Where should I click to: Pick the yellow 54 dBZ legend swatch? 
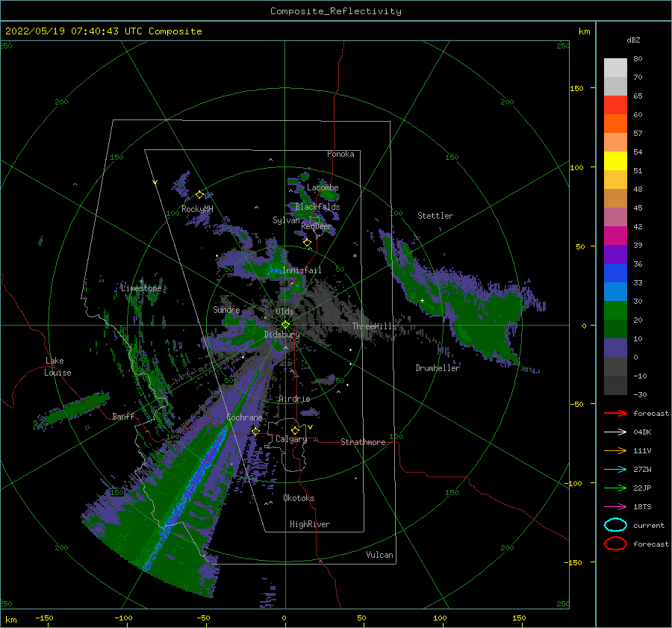point(615,161)
